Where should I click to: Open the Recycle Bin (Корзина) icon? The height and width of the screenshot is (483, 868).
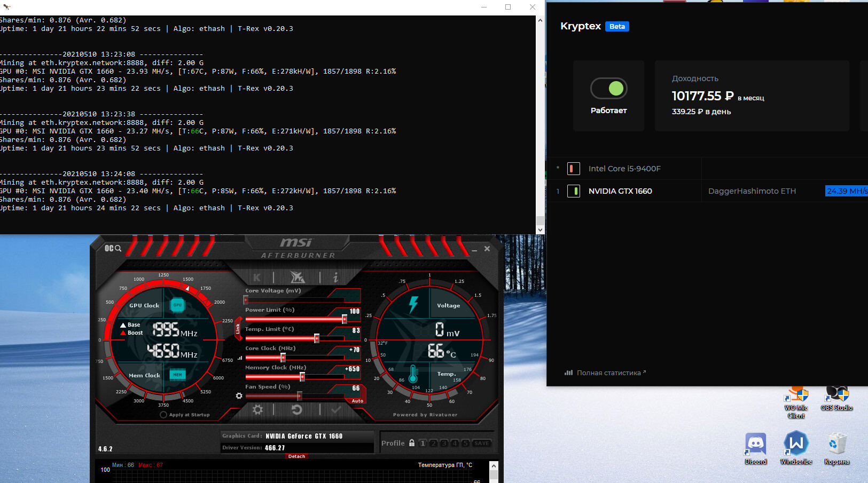coord(836,448)
